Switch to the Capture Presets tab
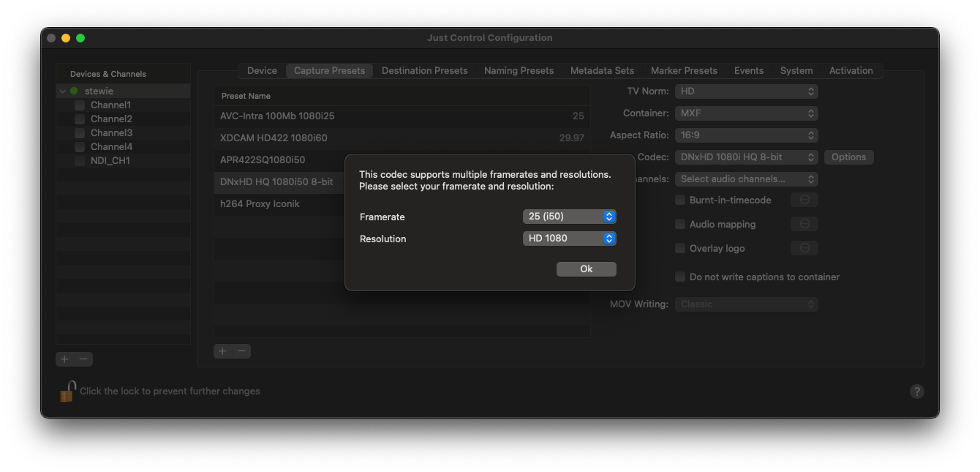Viewport: 980px width, 472px height. (329, 71)
